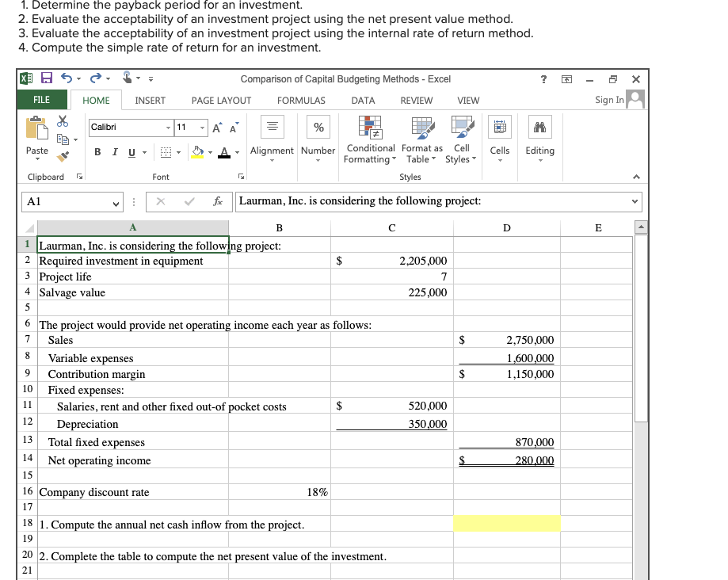The height and width of the screenshot is (580, 728).
Task: Click the Touch/Mouse mode icon
Action: point(128,77)
